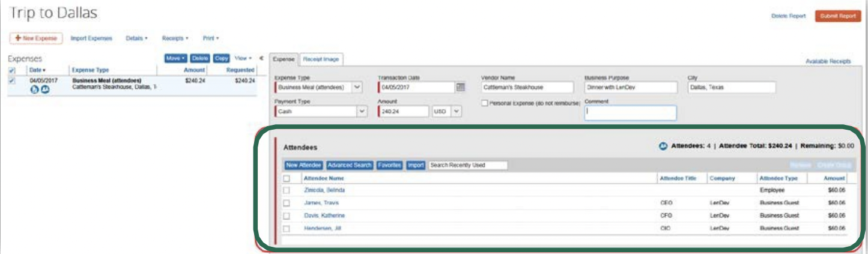The image size is (868, 254).
Task: Open the Payment Type dropdown
Action: 361,111
